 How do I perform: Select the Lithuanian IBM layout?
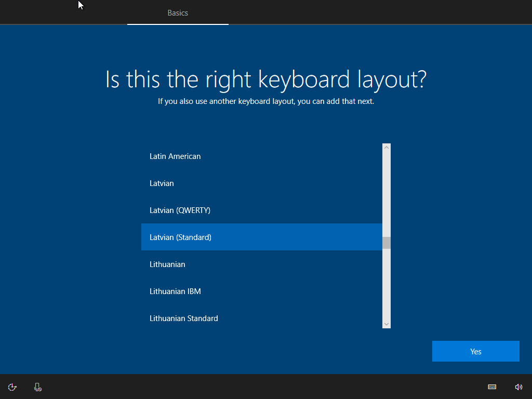(x=175, y=291)
